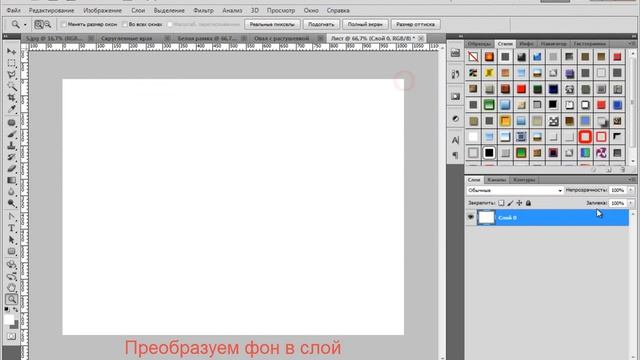Toggle lock transparent pixels

point(501,203)
